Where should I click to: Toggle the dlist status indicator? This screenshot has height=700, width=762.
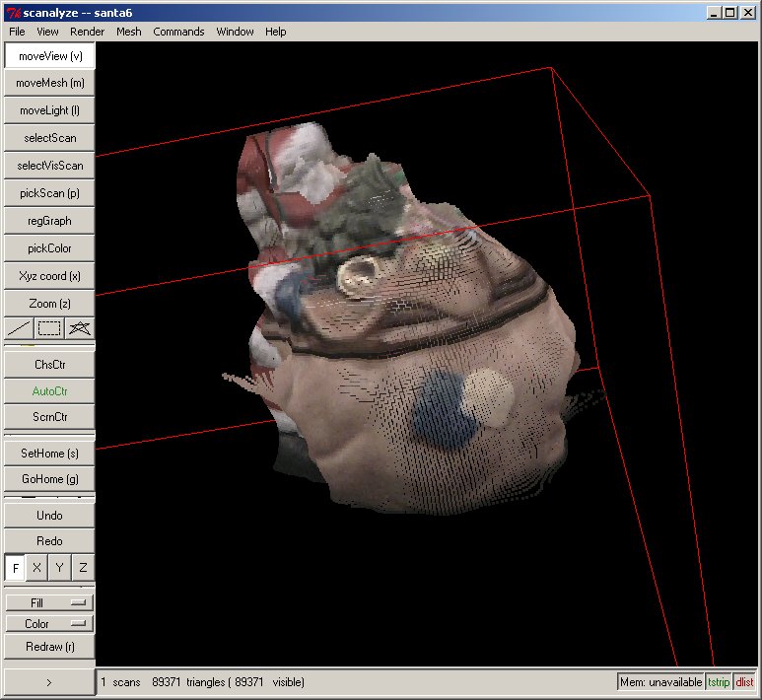point(744,681)
